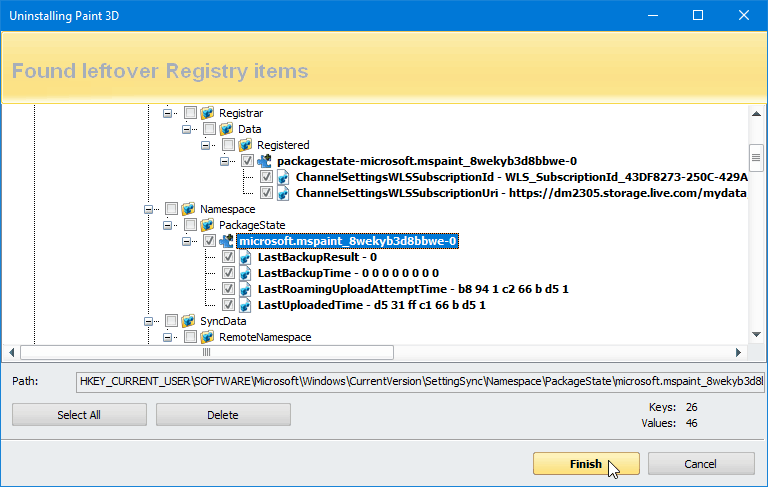
Task: Click inside the Path text field
Action: coord(420,381)
